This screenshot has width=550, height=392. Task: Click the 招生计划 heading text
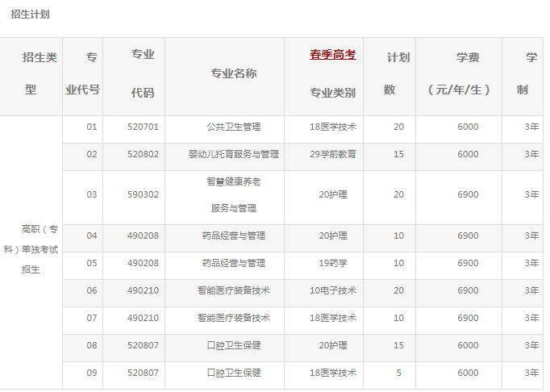29,15
